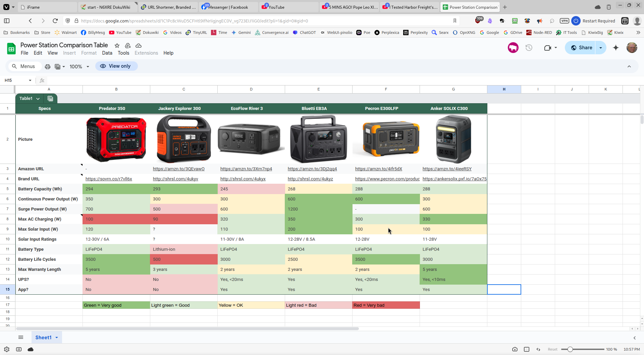Open the Share options dropdown arrow
644x355 pixels.
(601, 48)
